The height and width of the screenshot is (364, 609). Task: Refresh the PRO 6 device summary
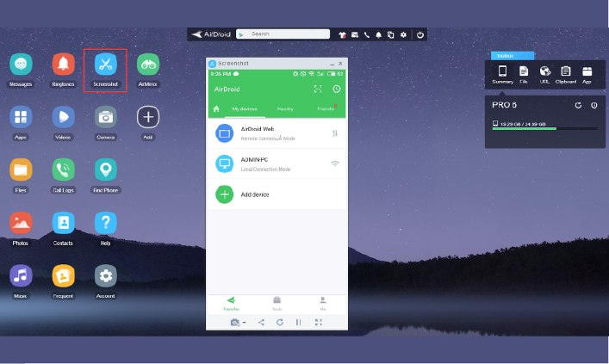pyautogui.click(x=578, y=106)
